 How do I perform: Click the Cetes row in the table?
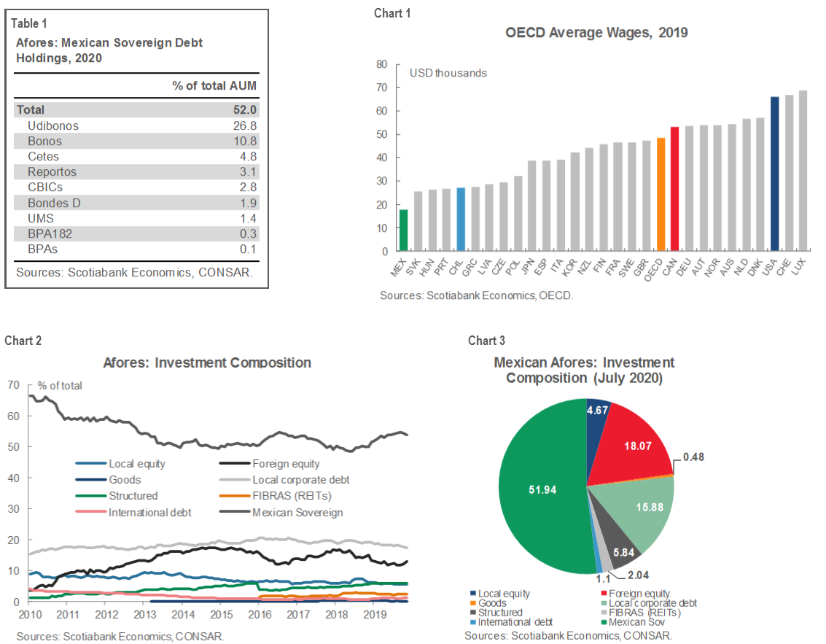click(x=137, y=156)
